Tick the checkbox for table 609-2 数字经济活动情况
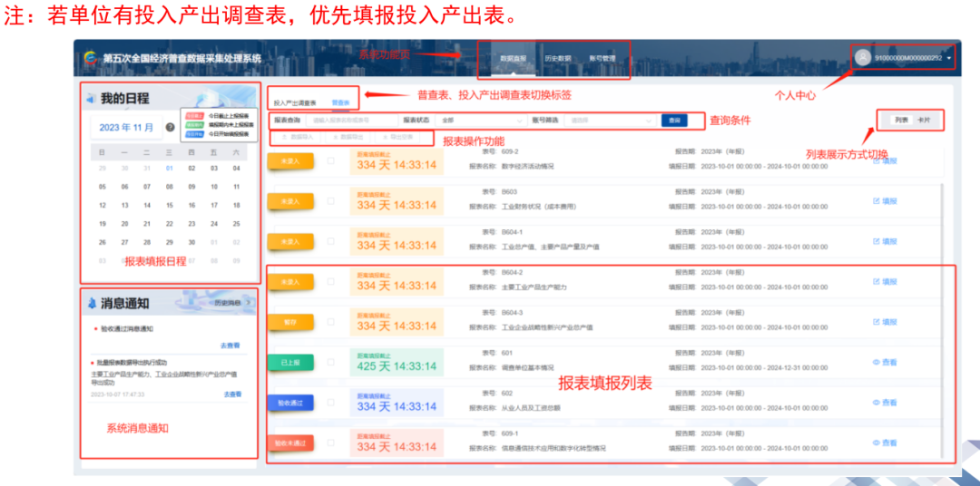Image resolution: width=980 pixels, height=486 pixels. coord(330,160)
